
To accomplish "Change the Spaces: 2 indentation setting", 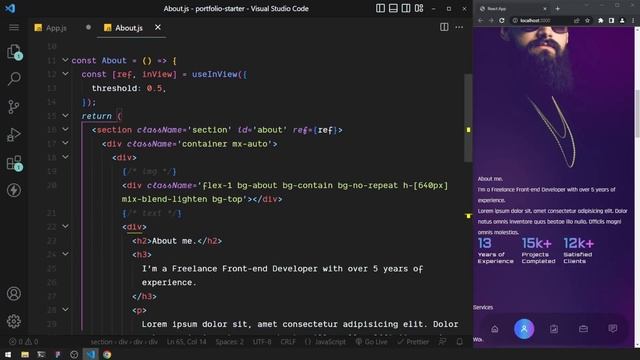I will [x=229, y=342].
